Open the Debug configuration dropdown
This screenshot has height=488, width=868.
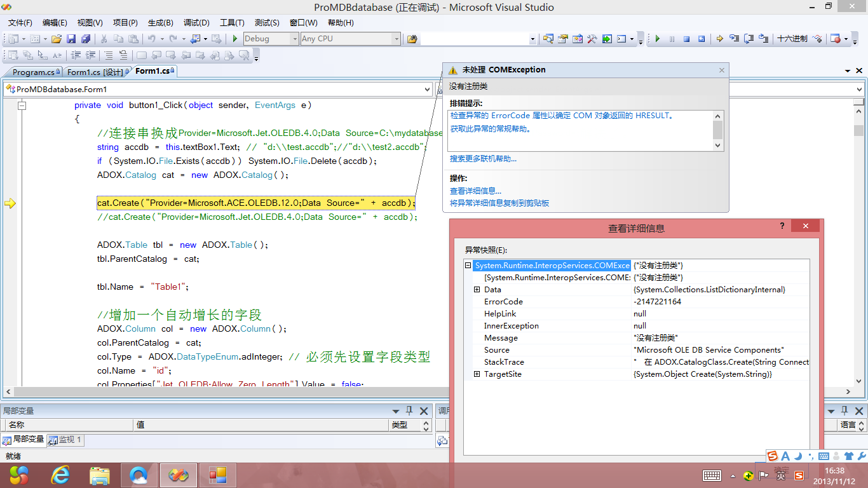pos(294,39)
